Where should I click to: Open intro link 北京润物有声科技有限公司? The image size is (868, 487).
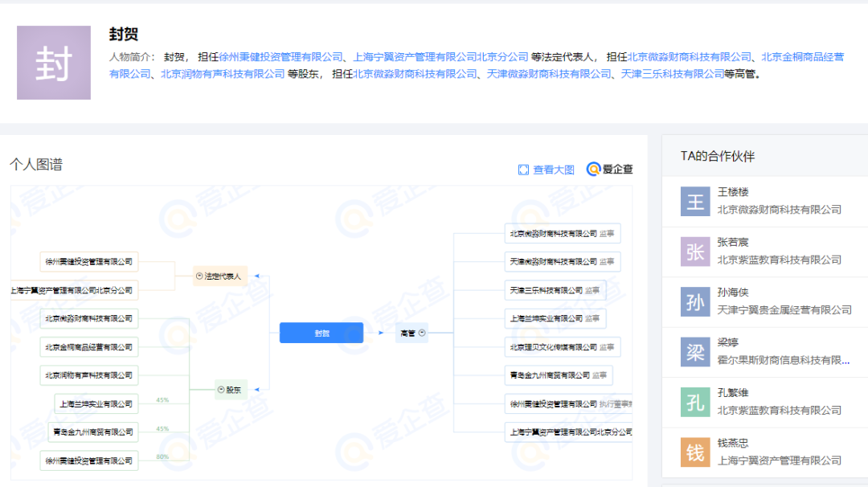(223, 74)
